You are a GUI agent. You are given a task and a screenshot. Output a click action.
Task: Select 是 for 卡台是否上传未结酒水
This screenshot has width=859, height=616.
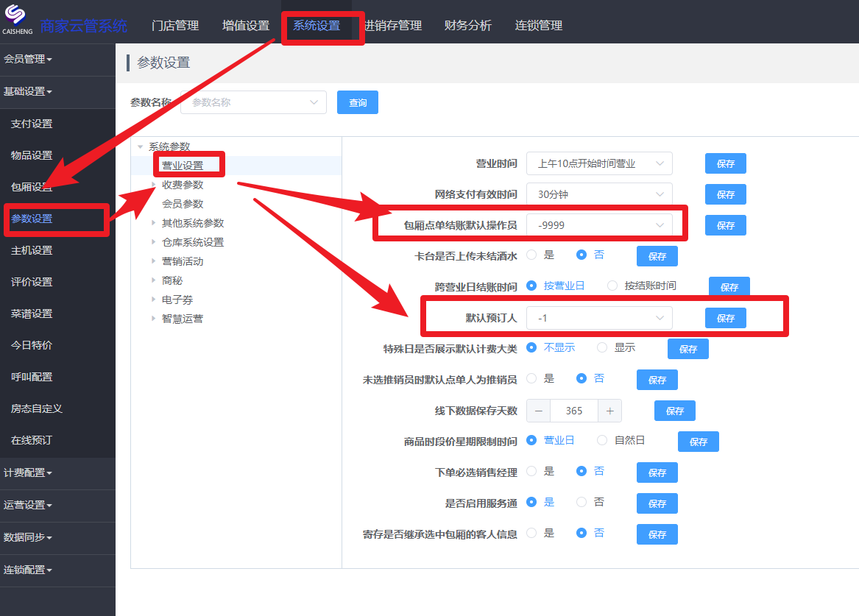531,255
